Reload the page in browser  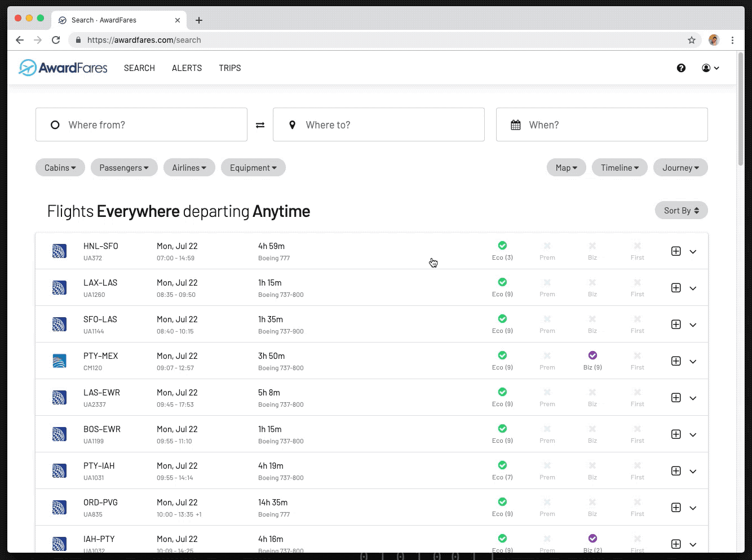pos(56,40)
